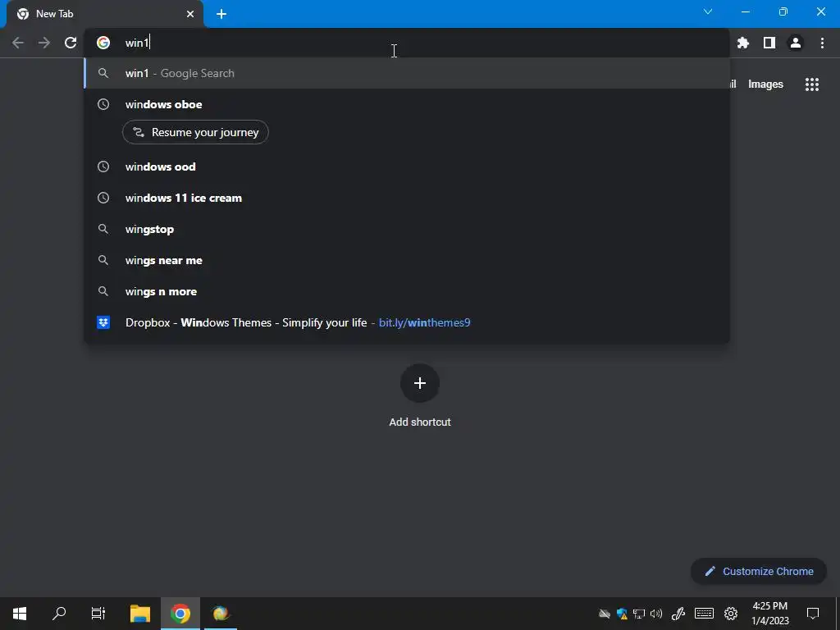The width and height of the screenshot is (840, 630).
Task: Click the clock icon beside windows oboe
Action: tap(103, 104)
